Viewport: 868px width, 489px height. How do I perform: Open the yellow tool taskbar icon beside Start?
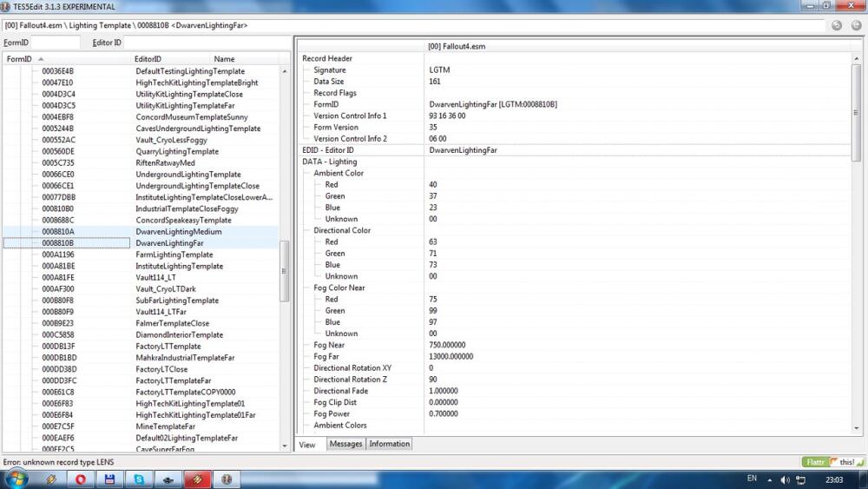pyautogui.click(x=51, y=479)
